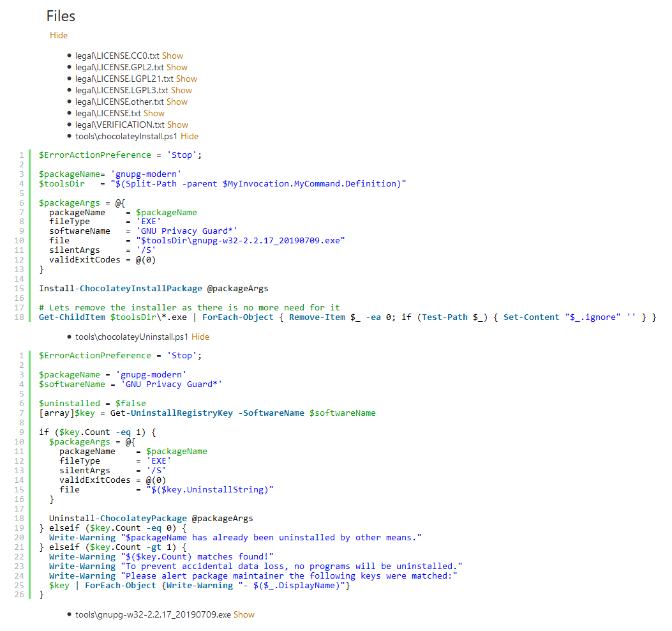Click the $toolsDir Split-Path assignment line

coord(223,183)
